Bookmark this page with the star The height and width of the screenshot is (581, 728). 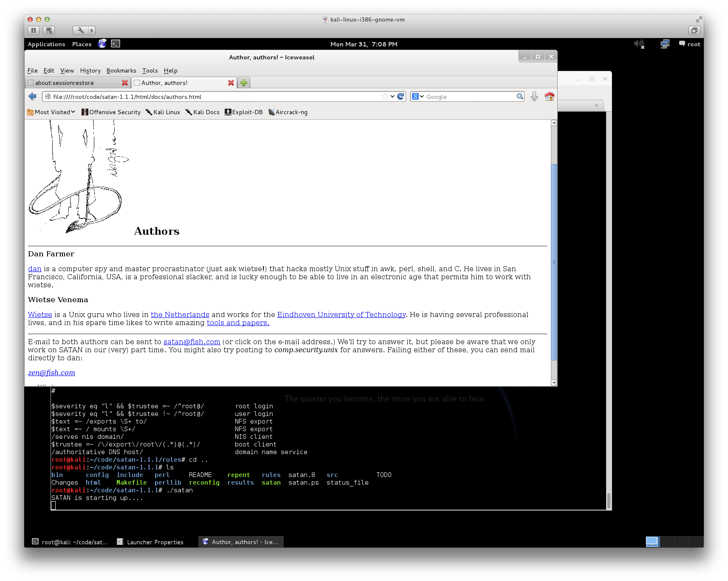(x=385, y=96)
